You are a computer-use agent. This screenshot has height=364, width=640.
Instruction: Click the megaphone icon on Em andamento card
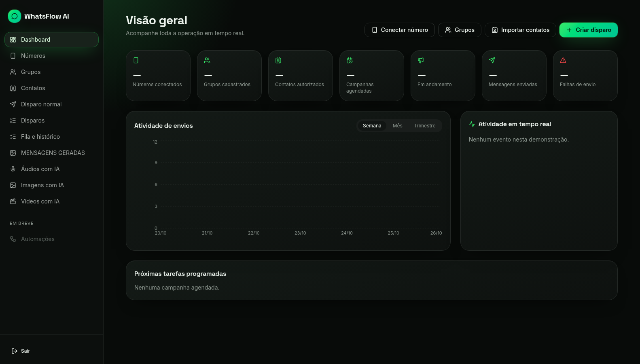421,60
